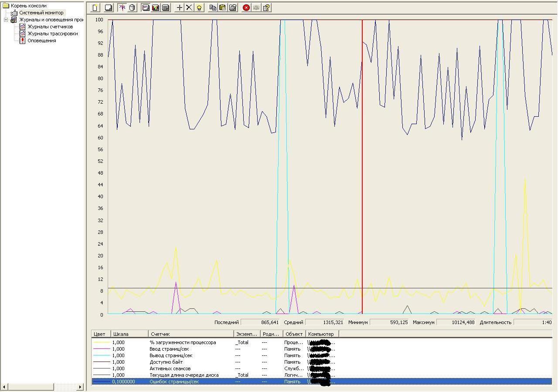
Task: Click the tree pane scrollbar right arrow
Action: 80,387
